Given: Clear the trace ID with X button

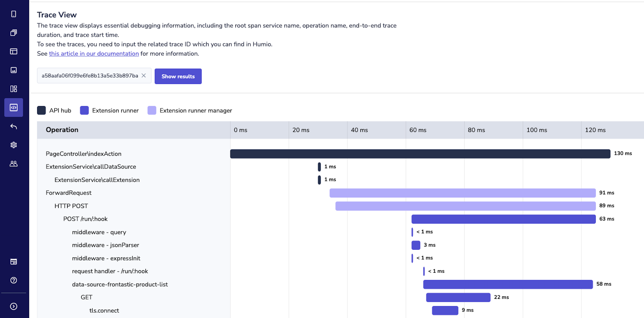Looking at the screenshot, I should (x=144, y=75).
